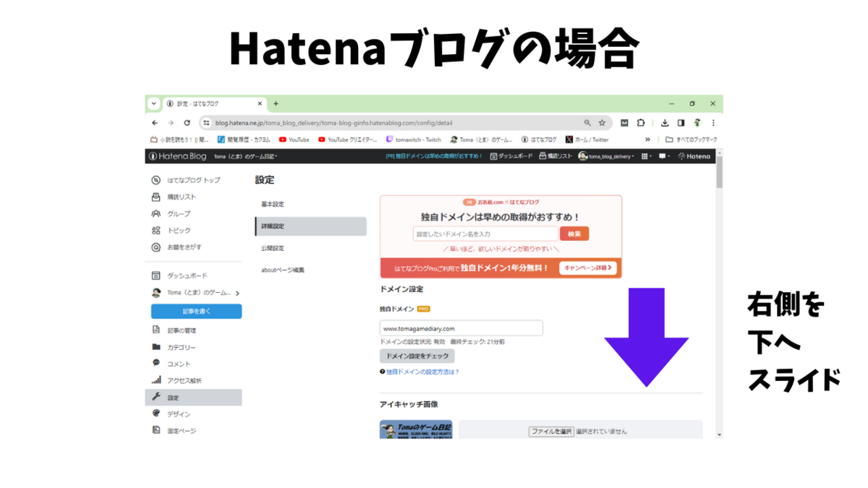Open コメント in the sidebar
The height and width of the screenshot is (488, 868).
coord(171,364)
